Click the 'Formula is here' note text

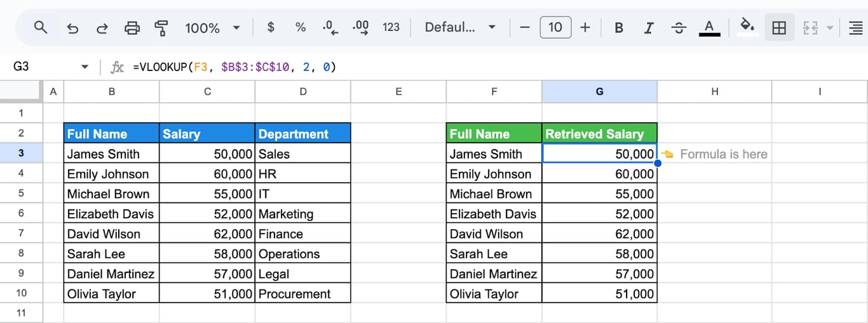tap(723, 154)
